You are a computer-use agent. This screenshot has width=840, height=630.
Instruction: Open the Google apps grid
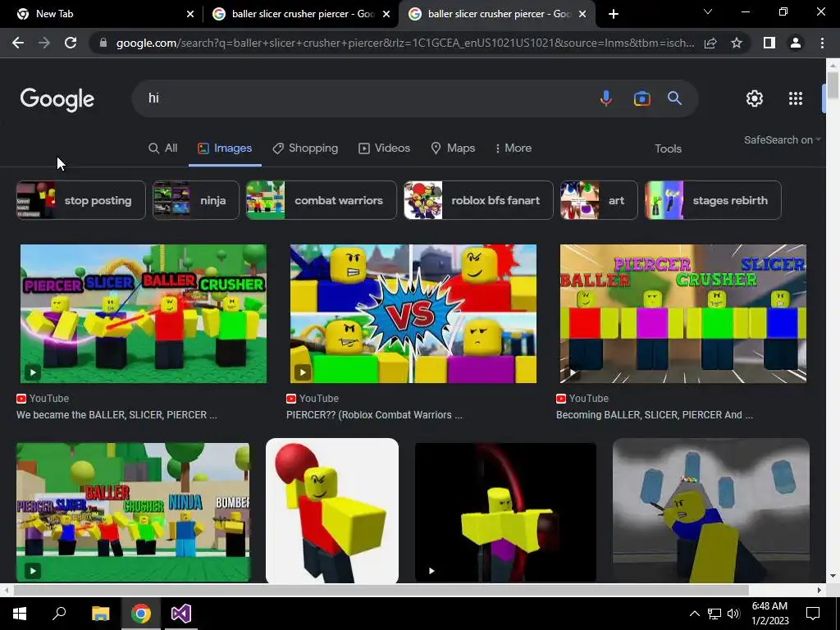(796, 98)
